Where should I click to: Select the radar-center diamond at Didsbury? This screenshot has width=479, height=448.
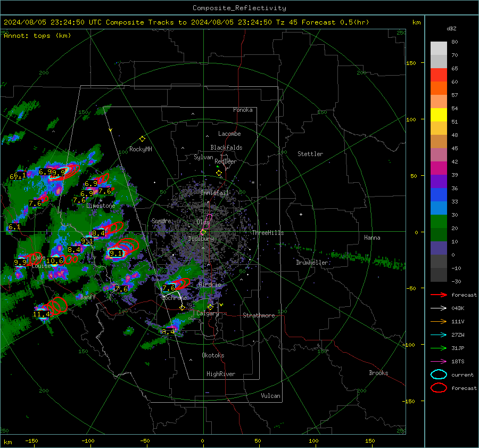pyautogui.click(x=203, y=232)
